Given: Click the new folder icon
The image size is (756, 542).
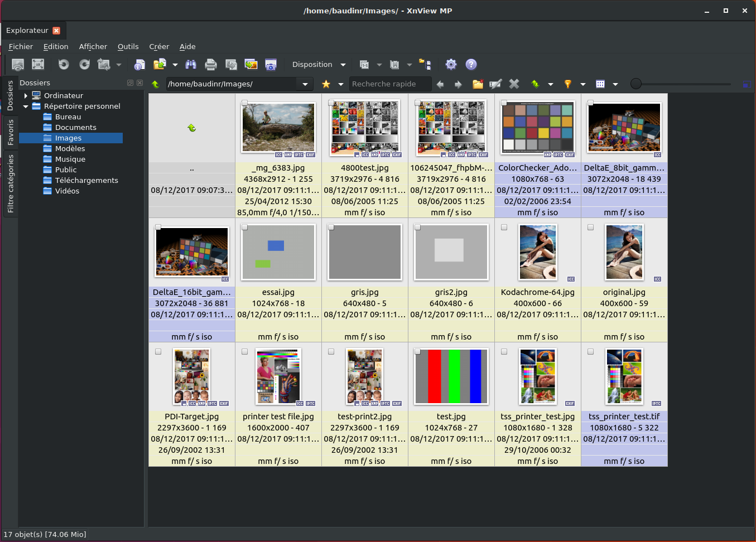Looking at the screenshot, I should point(478,84).
